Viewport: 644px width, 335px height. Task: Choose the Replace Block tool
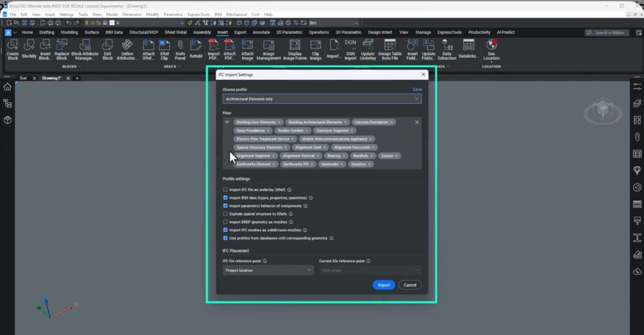(x=62, y=49)
